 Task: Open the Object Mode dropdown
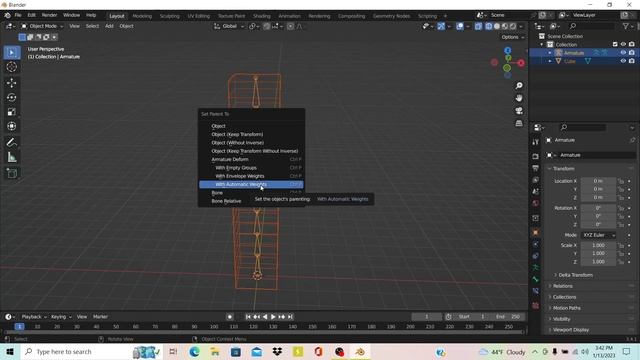point(42,26)
